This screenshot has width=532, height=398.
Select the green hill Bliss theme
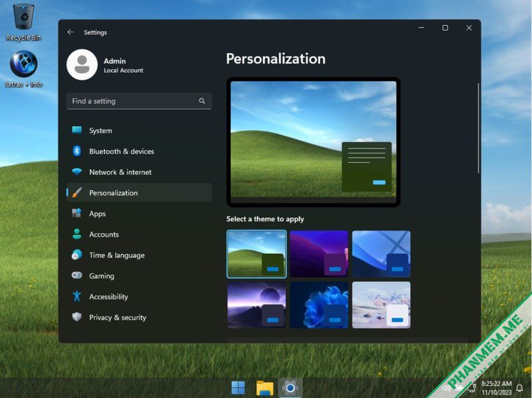tap(257, 254)
